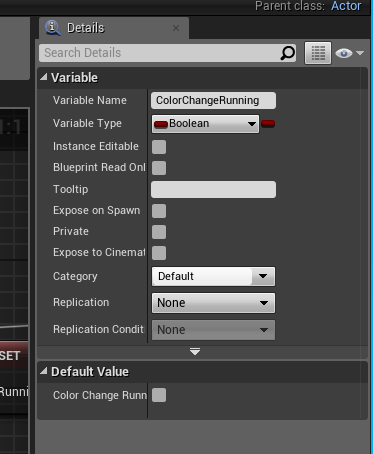This screenshot has width=373, height=454.
Task: Click the Category label
Action: 75,276
